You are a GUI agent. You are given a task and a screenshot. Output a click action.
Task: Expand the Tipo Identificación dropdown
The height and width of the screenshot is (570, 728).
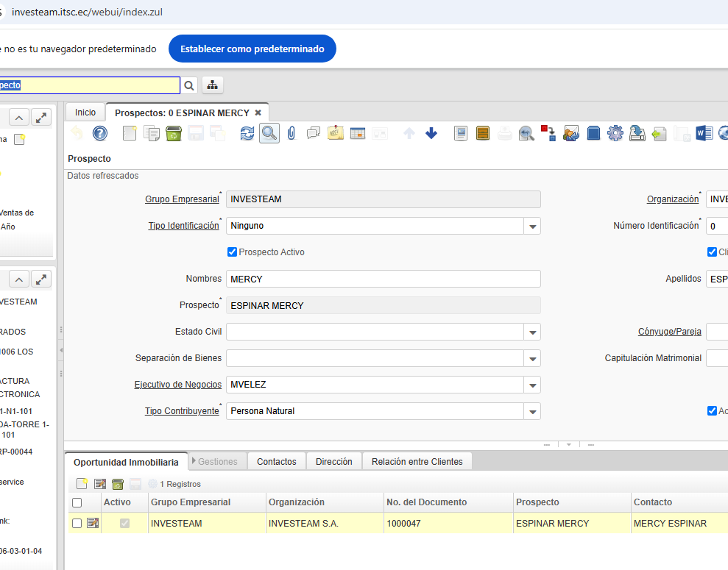pos(532,227)
